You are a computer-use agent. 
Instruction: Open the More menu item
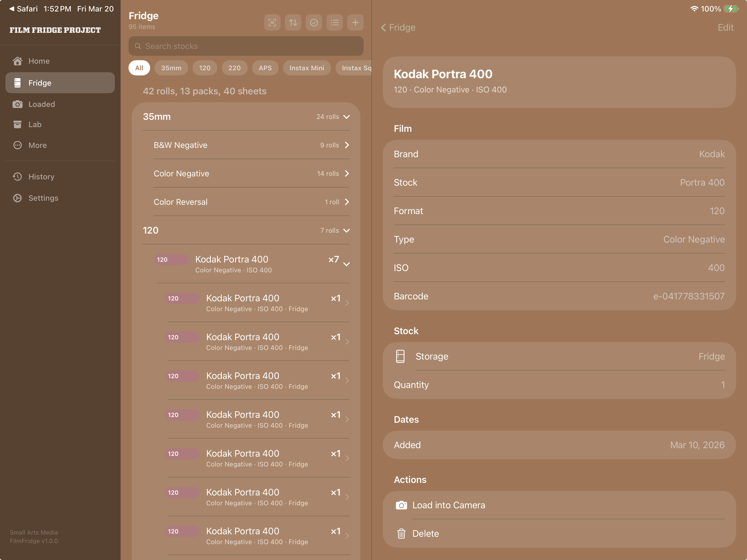tap(37, 145)
